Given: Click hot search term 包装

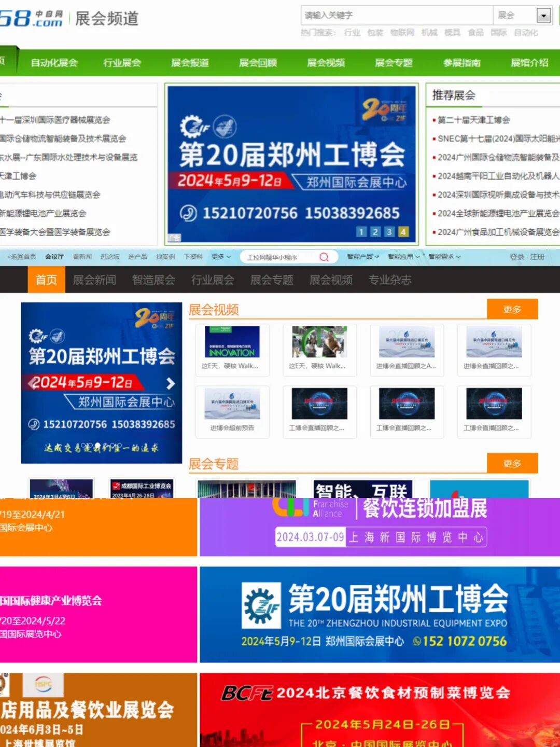Looking at the screenshot, I should tap(375, 32).
